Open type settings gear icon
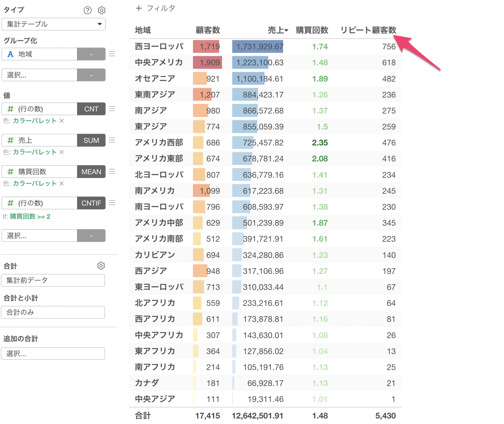 [x=101, y=10]
